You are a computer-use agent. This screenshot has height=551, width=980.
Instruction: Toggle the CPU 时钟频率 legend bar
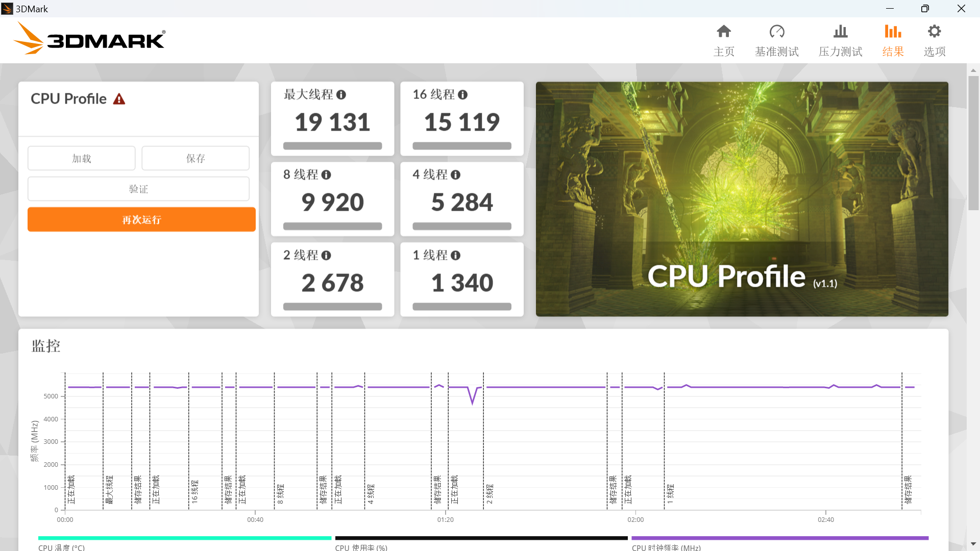coord(779,538)
